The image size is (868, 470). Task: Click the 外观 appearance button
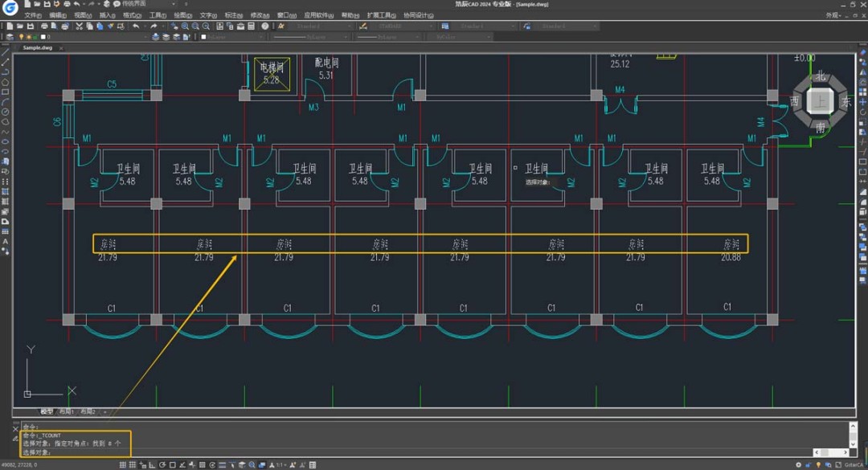pyautogui.click(x=834, y=15)
